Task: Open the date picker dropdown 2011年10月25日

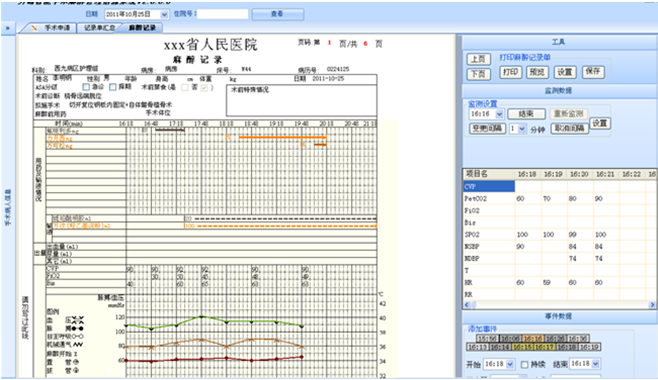Action: [164, 14]
